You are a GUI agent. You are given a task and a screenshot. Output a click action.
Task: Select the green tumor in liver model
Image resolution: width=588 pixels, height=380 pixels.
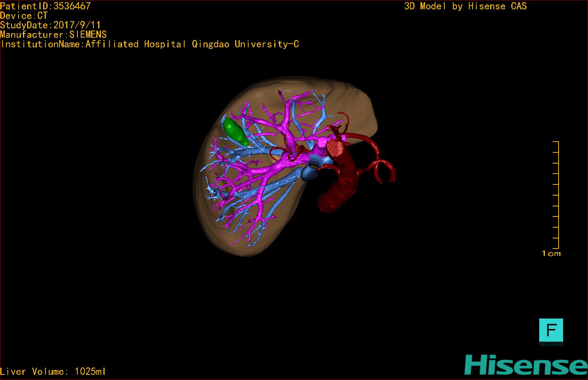pos(236,132)
